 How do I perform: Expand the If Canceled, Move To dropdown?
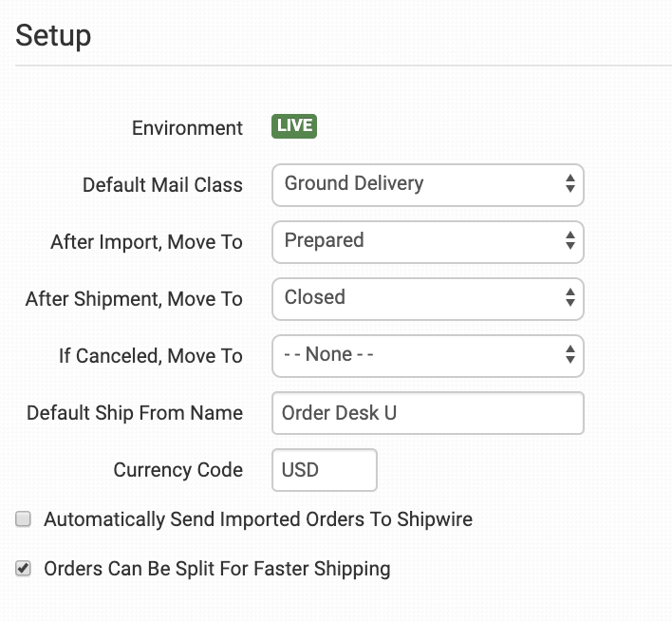pyautogui.click(x=427, y=355)
